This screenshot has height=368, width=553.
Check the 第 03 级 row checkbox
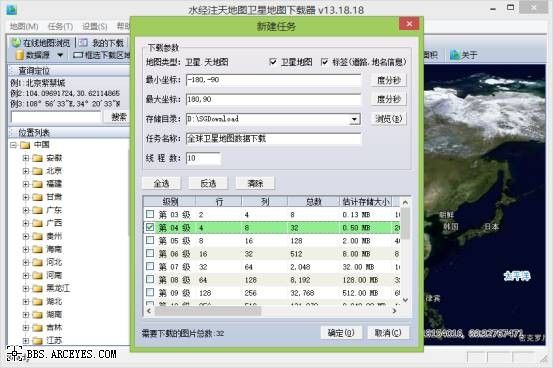(x=150, y=214)
